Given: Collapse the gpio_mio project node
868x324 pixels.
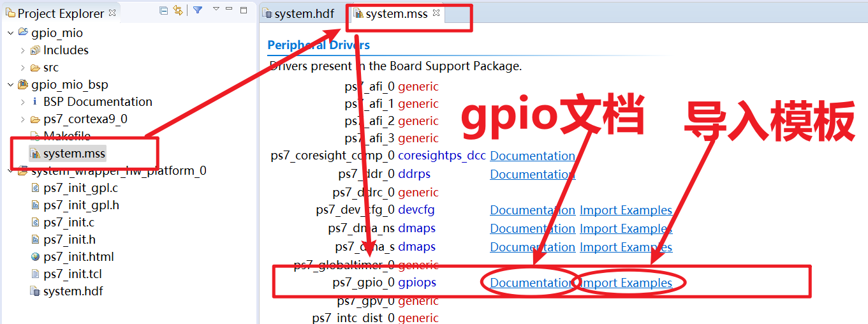Looking at the screenshot, I should tap(10, 33).
